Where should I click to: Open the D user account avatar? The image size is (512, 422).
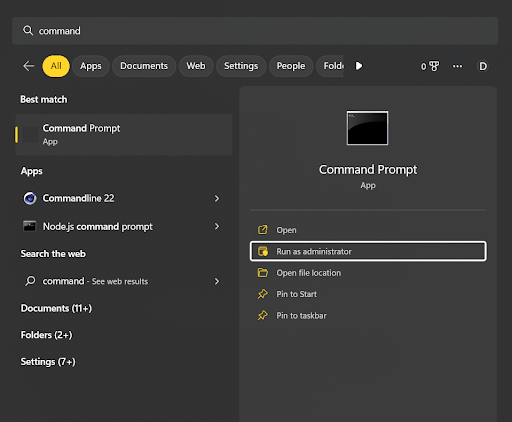pyautogui.click(x=483, y=66)
